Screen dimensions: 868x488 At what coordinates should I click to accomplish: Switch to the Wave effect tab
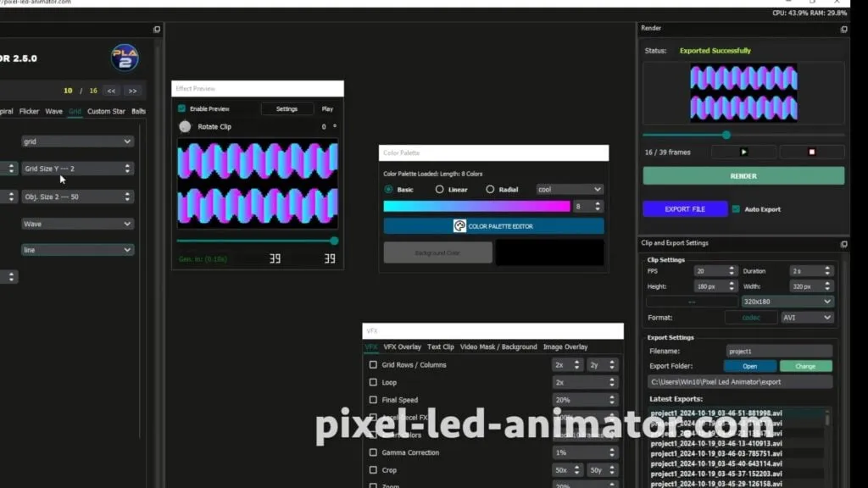pyautogui.click(x=53, y=111)
